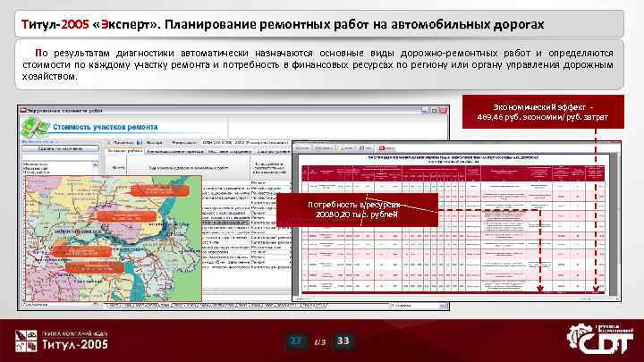Click the green money icon beside Стоимость участков ремонта
The image size is (644, 362).
[35, 127]
